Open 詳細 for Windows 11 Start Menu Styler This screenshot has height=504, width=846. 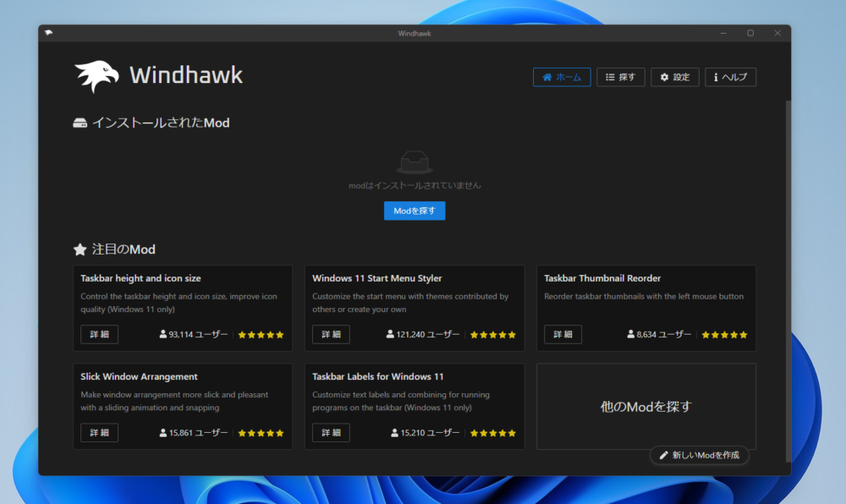[330, 334]
